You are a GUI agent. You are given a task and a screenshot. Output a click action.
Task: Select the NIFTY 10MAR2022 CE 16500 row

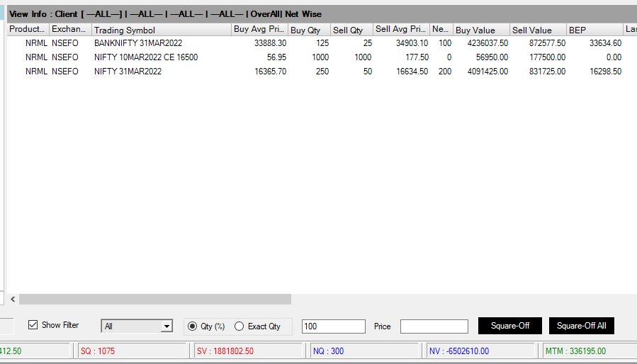(x=322, y=57)
